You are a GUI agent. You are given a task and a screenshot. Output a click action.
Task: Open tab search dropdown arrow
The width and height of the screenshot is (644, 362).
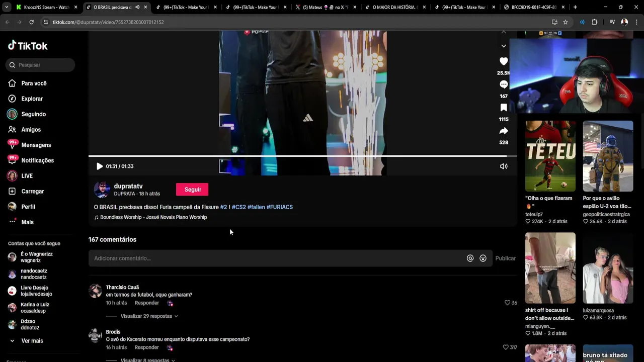7,7
